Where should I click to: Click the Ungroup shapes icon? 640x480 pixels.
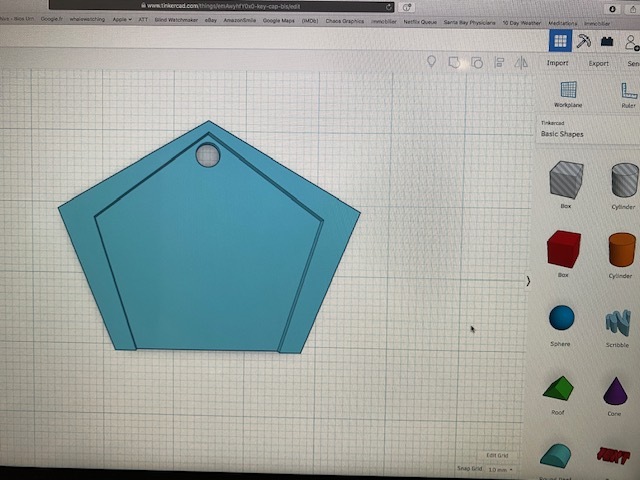(477, 62)
